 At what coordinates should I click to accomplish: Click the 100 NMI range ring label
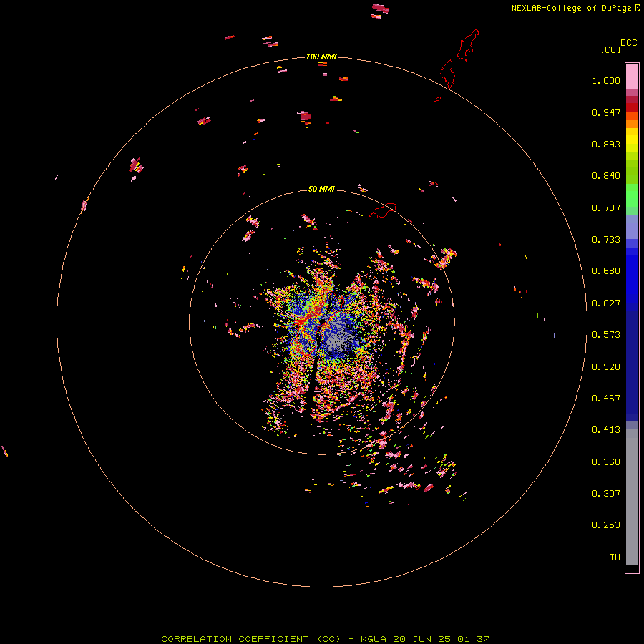(321, 57)
